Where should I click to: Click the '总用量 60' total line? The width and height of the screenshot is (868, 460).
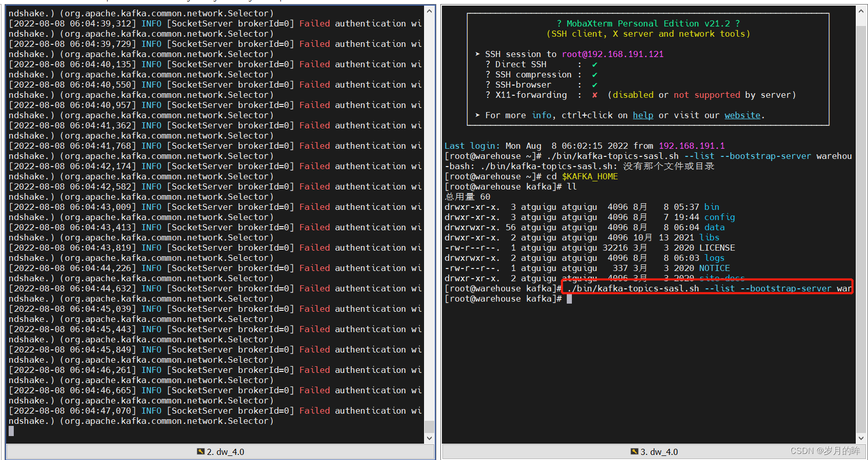coord(467,197)
